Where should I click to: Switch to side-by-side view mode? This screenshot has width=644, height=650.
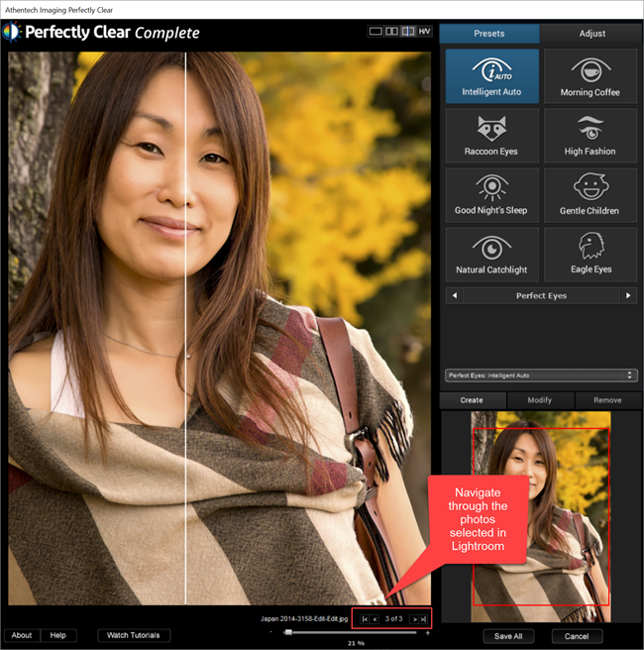[x=391, y=32]
